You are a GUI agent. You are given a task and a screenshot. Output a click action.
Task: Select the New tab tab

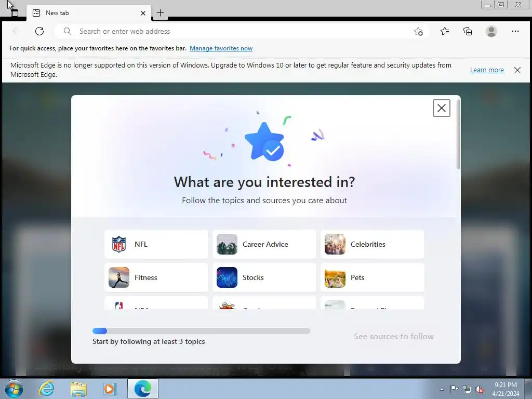click(89, 13)
